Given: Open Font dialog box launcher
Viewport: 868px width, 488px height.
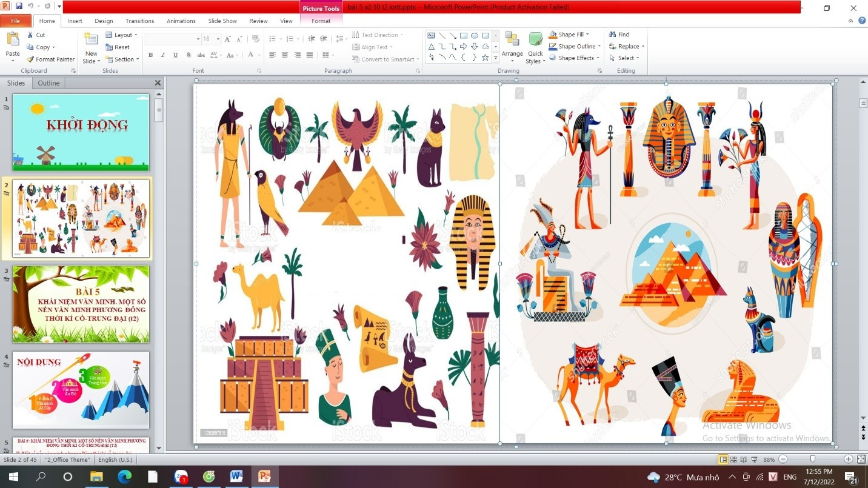Looking at the screenshot, I should click(259, 71).
